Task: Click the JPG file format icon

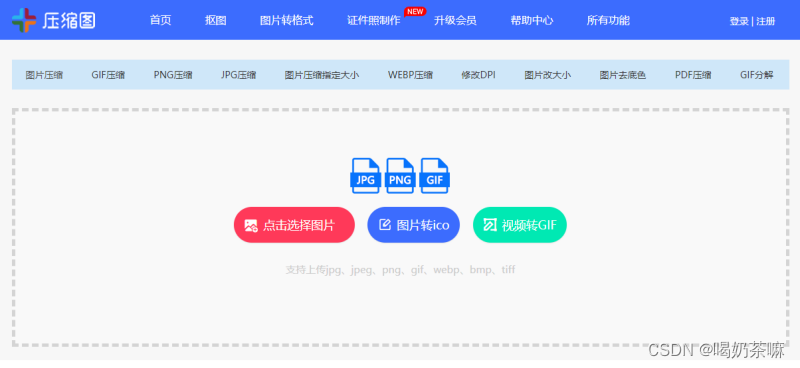Action: (365, 176)
